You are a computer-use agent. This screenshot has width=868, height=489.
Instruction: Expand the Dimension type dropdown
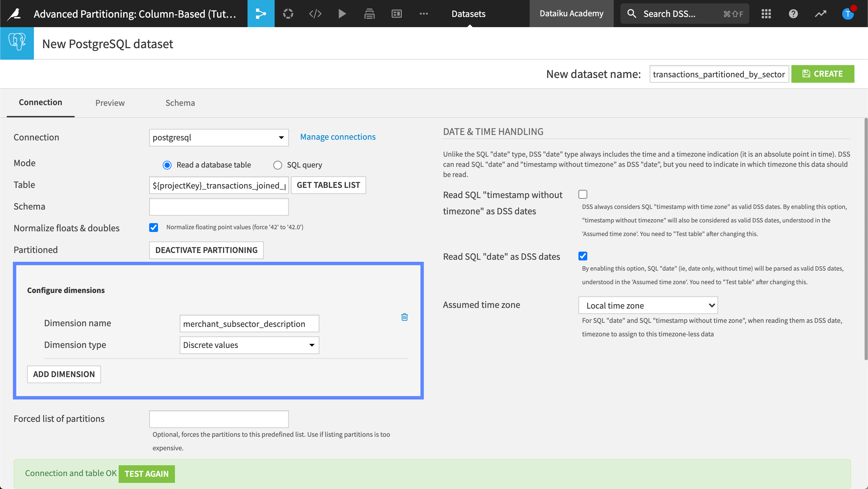tap(249, 345)
